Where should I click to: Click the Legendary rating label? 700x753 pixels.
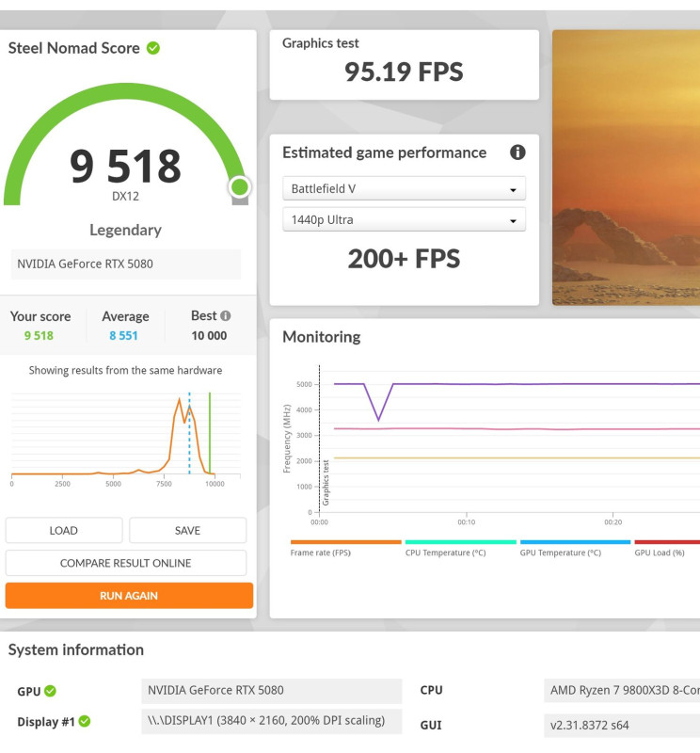coord(125,230)
